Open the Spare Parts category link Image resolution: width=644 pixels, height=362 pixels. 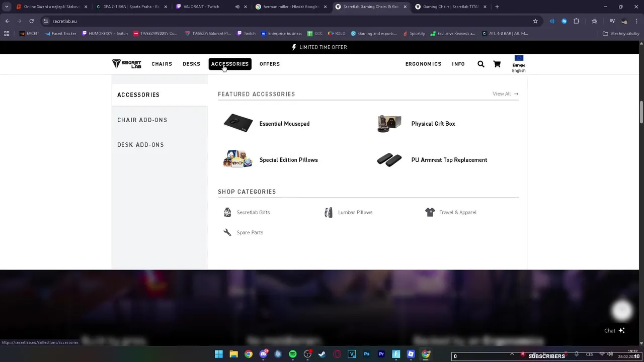point(250,233)
